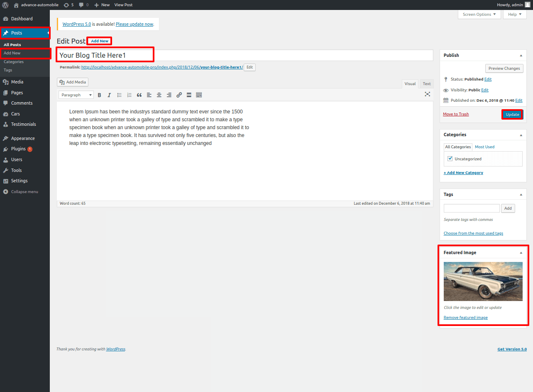
Task: Insert the Read More tag
Action: coord(189,95)
